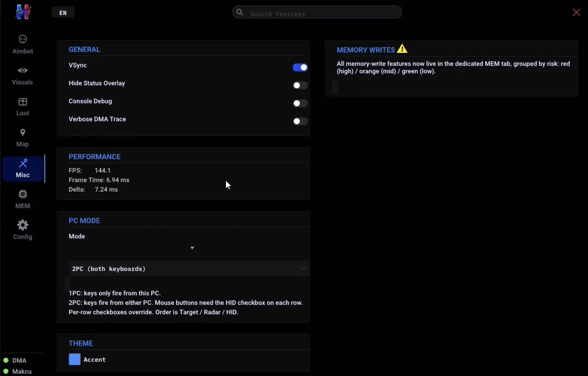The height and width of the screenshot is (376, 588).
Task: Focus the Search Features input field
Action: [x=317, y=12]
